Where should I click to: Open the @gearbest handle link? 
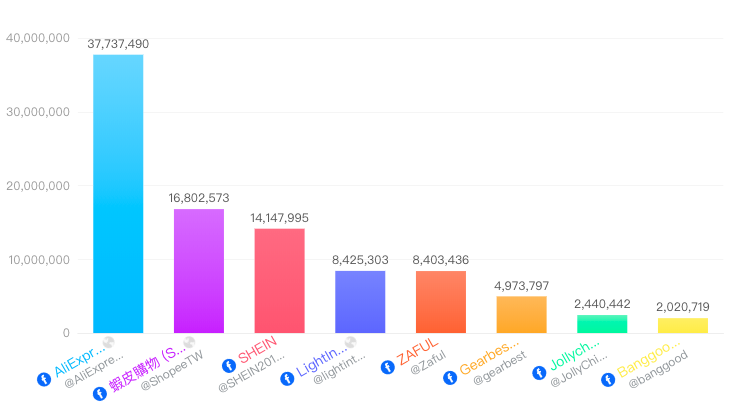tap(500, 381)
